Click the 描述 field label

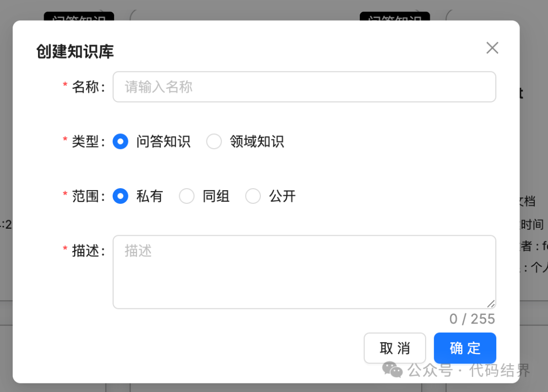(87, 251)
